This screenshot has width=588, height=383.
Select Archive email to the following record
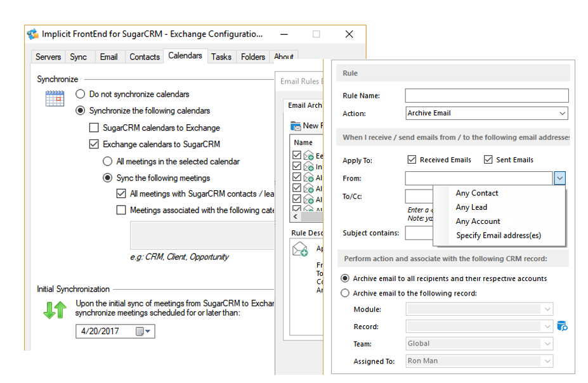(x=345, y=293)
